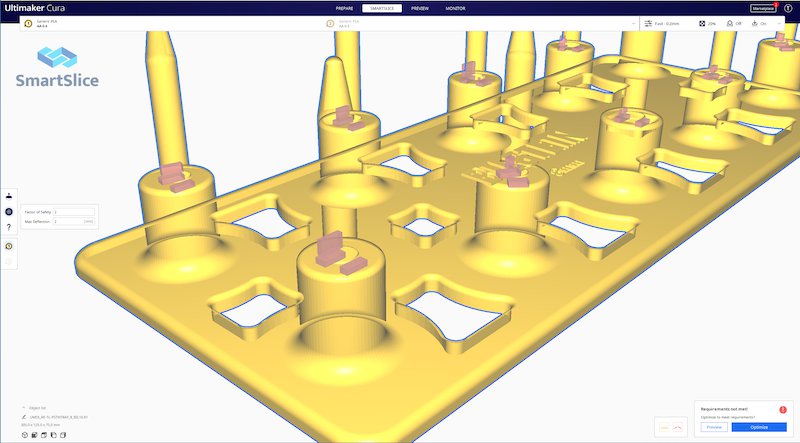Open the SmartSlice help question mark
Viewport: 800px width, 443px height.
pyautogui.click(x=9, y=227)
